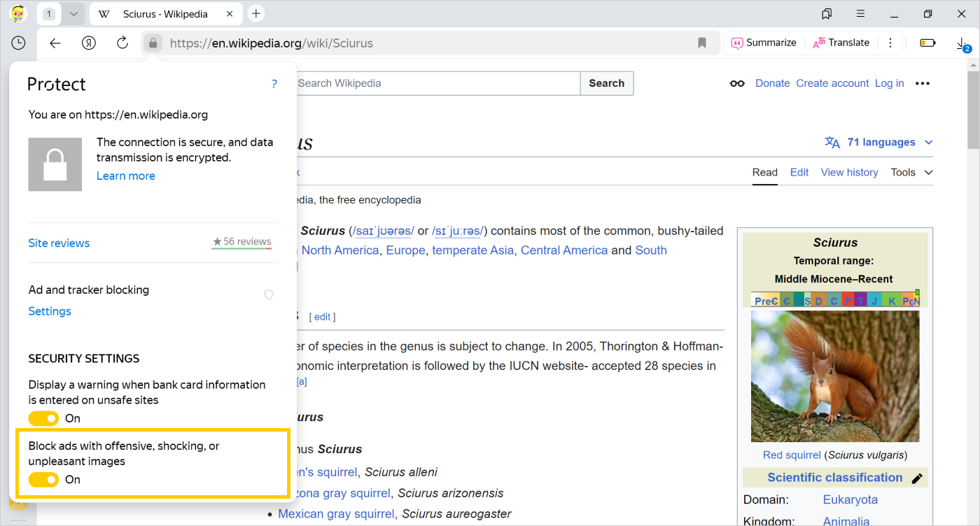This screenshot has width=980, height=526.
Task: Expand the tab list dropdown arrow
Action: pyautogui.click(x=73, y=14)
